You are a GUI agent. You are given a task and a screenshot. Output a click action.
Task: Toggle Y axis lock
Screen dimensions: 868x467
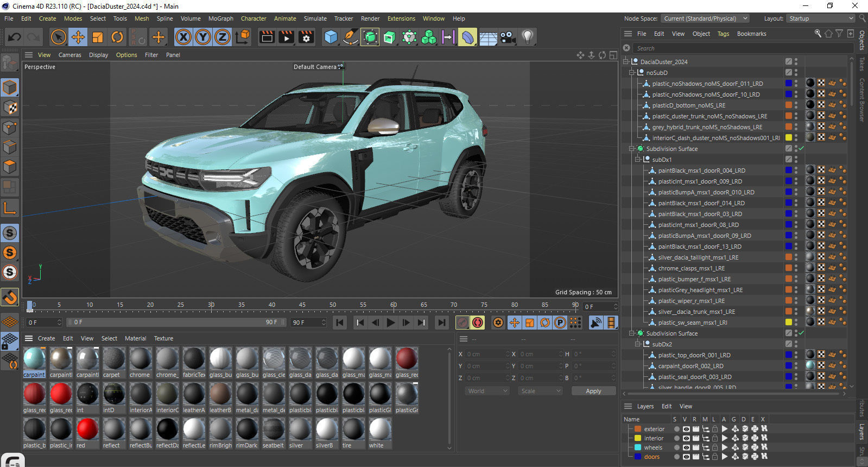pos(203,37)
